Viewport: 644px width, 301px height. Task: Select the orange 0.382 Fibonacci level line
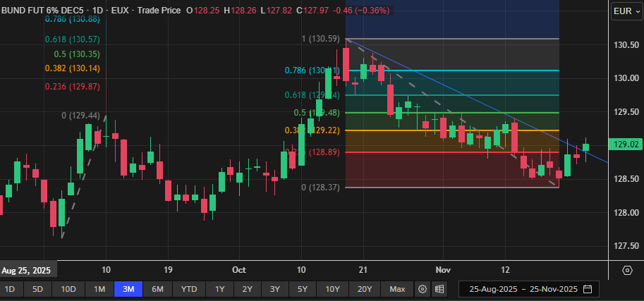[x=423, y=130]
